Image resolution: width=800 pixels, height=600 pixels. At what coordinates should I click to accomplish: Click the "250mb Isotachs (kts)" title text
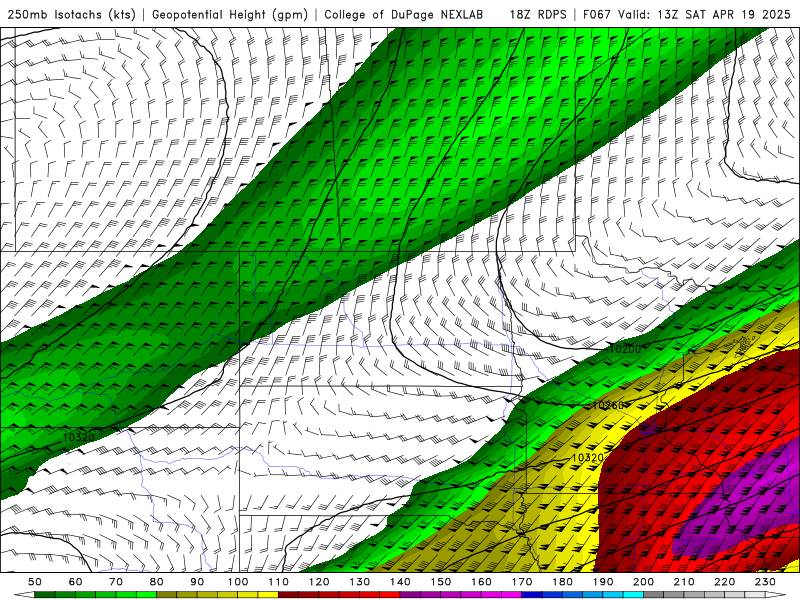tap(72, 14)
